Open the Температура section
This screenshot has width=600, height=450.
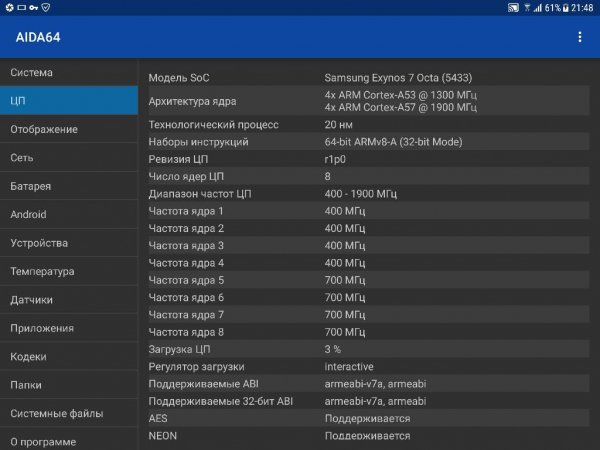[69, 271]
